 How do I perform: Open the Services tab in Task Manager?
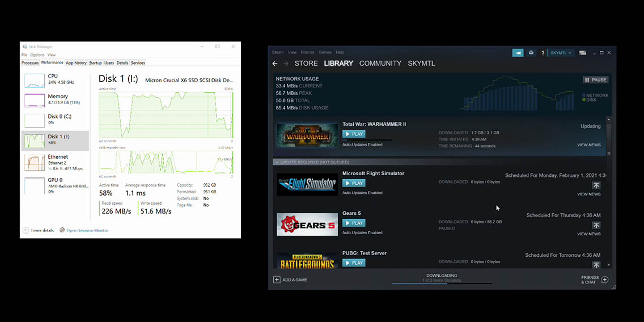pyautogui.click(x=138, y=63)
